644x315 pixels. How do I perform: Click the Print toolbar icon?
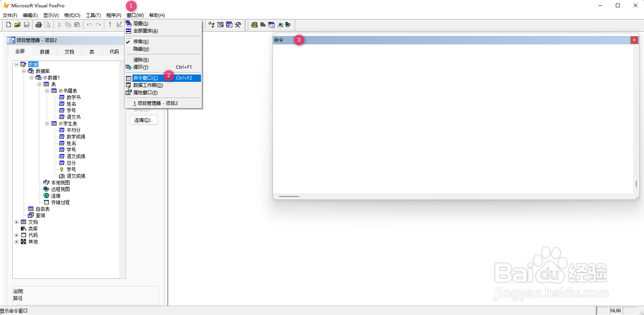(x=39, y=25)
